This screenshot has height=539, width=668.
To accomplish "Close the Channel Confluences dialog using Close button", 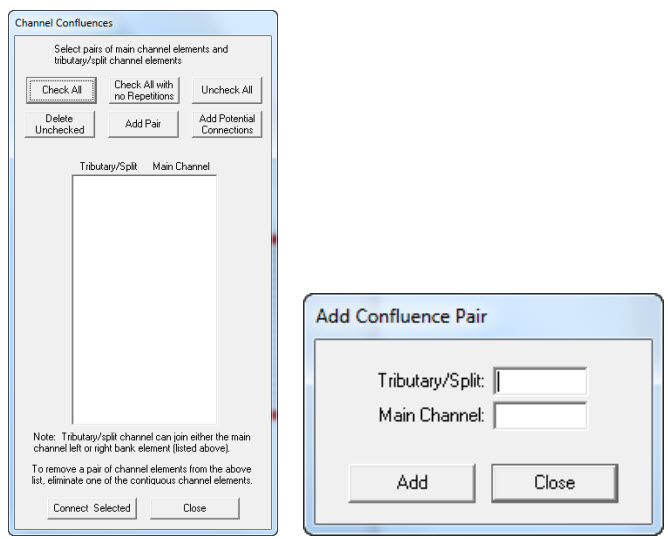I will 195,508.
